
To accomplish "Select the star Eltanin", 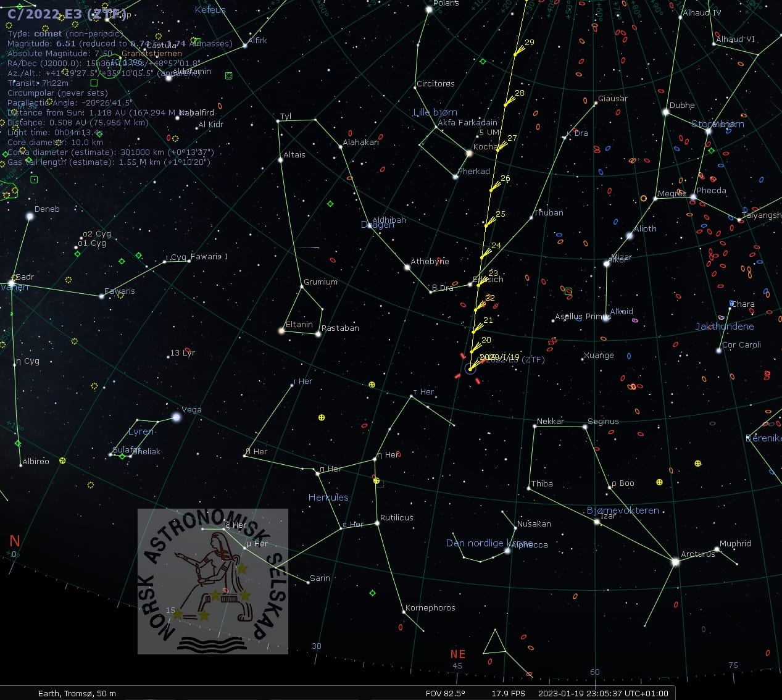I will [282, 331].
